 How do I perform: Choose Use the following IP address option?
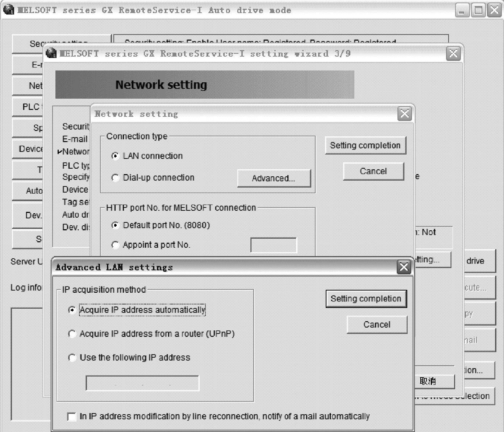[x=72, y=358]
